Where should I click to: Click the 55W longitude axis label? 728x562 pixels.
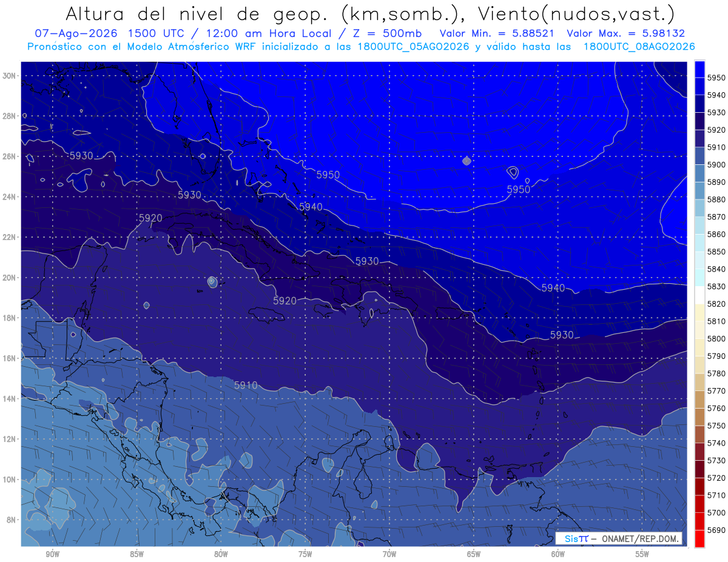(x=642, y=554)
